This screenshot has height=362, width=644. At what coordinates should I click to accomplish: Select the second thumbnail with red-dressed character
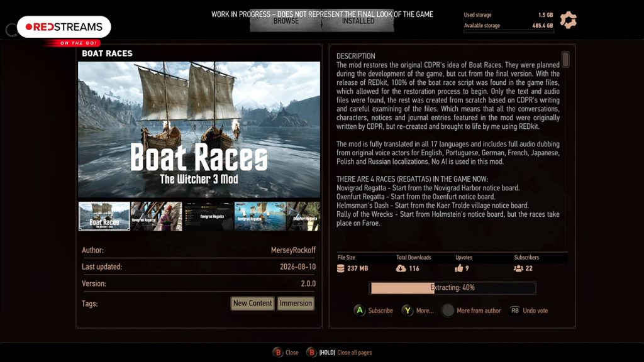(x=156, y=216)
